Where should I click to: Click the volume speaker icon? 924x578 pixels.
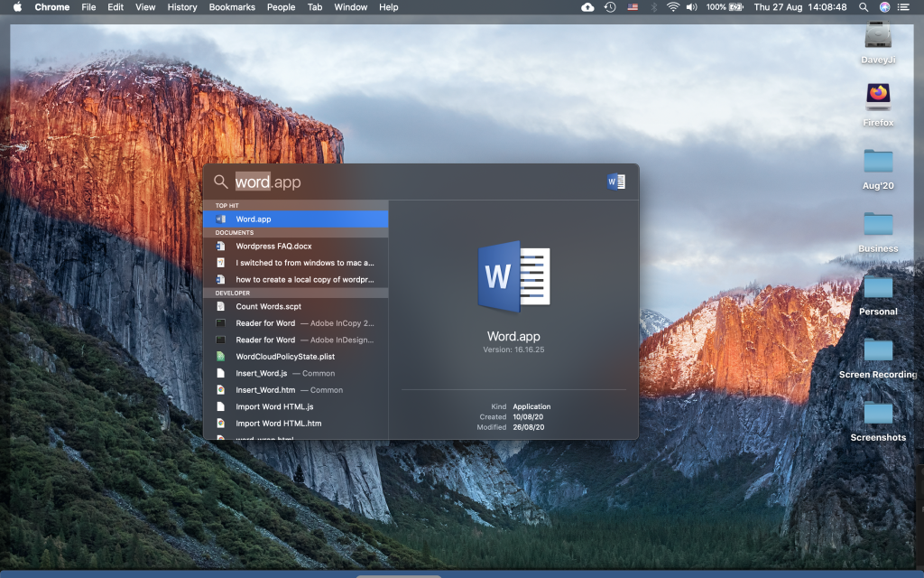click(x=692, y=7)
